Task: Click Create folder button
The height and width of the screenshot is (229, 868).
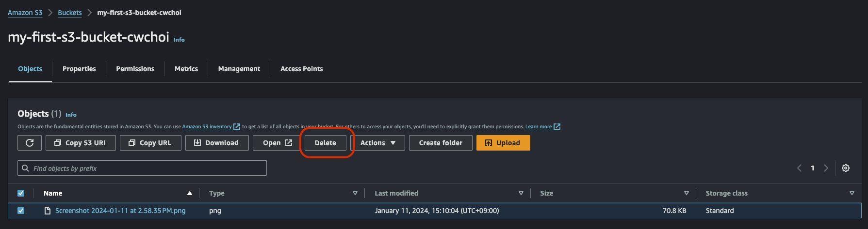Action: click(441, 143)
